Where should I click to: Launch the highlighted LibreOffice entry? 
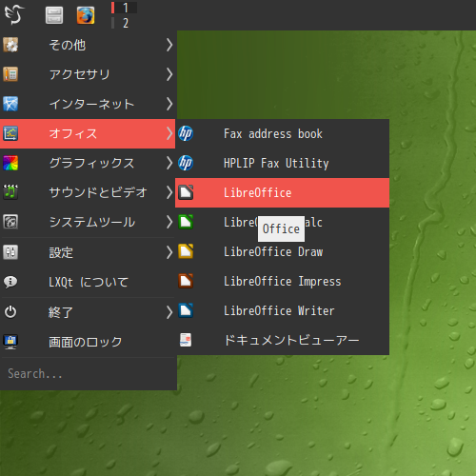282,192
